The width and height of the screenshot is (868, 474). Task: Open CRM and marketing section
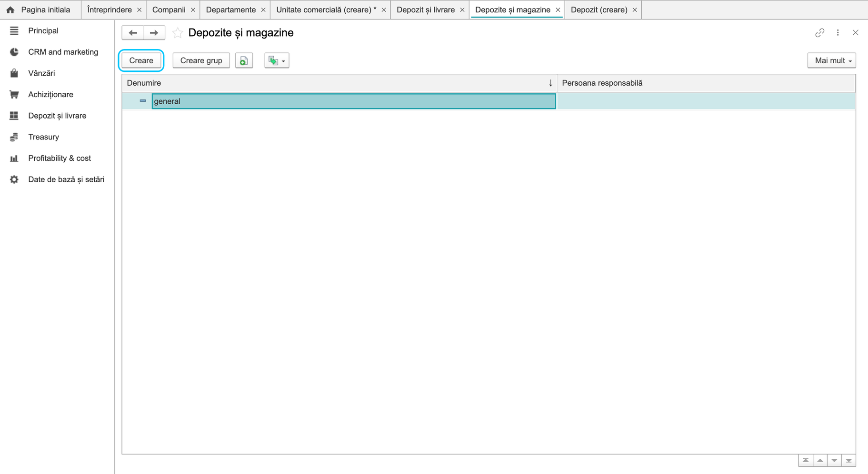[x=63, y=52]
